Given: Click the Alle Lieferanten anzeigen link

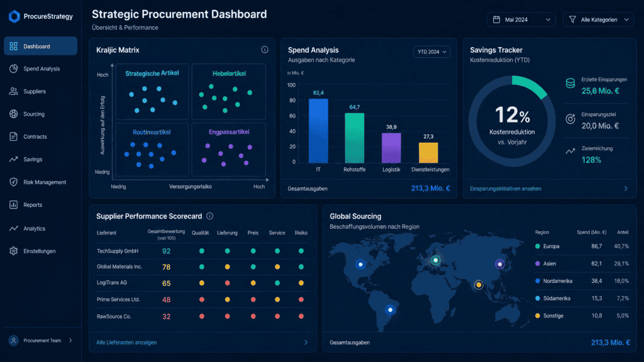Looking at the screenshot, I should pos(126,343).
